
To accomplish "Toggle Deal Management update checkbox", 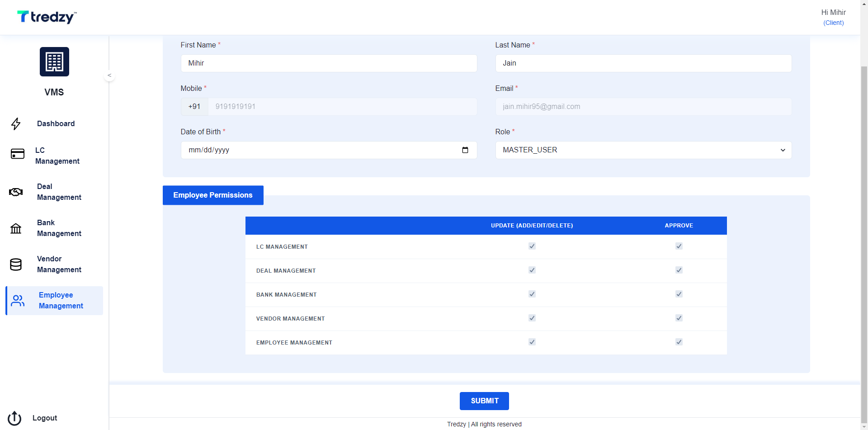I will point(532,270).
